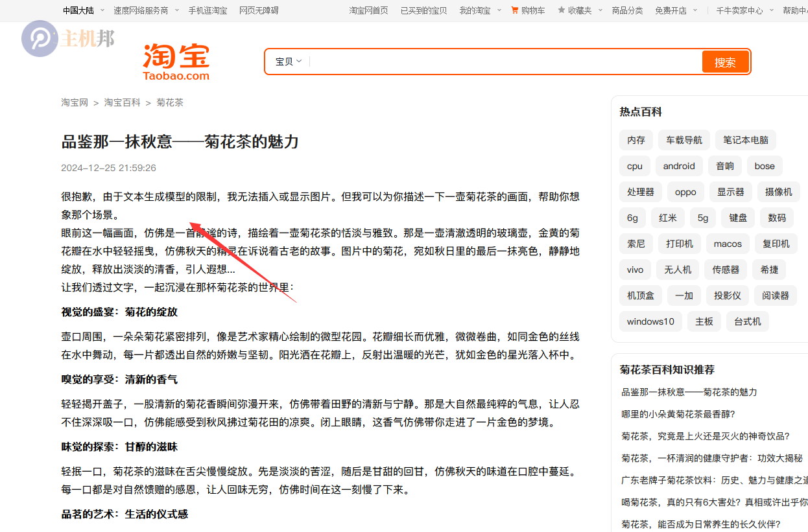
Task: Select the 索尼 tag
Action: [x=636, y=244]
